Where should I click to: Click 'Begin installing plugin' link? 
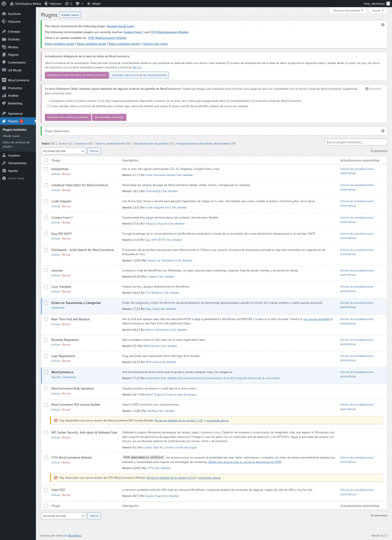pyautogui.click(x=59, y=44)
